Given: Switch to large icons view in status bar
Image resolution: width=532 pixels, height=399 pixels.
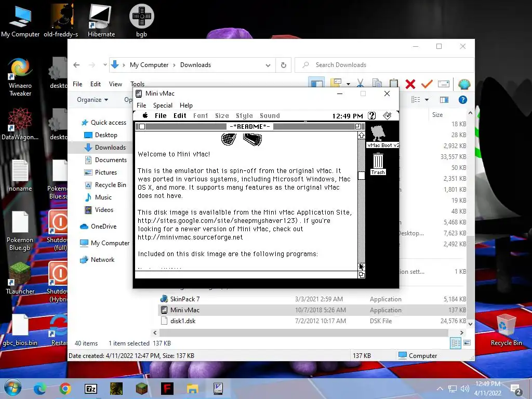Looking at the screenshot, I should (467, 343).
